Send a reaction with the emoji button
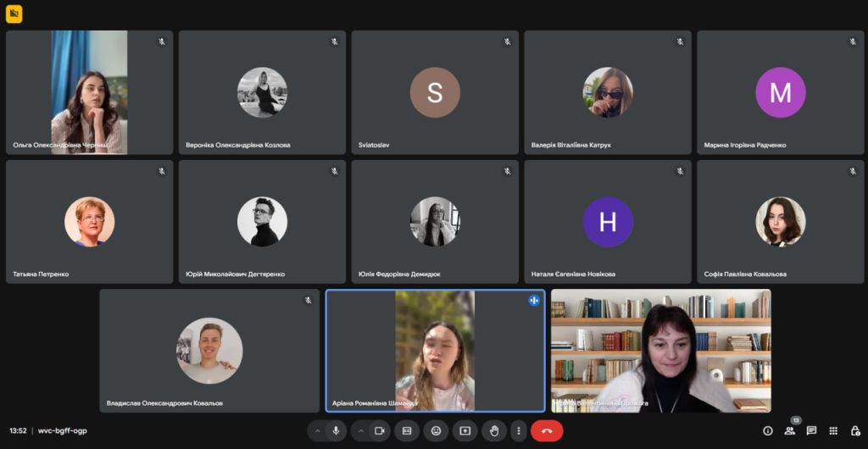This screenshot has height=449, width=868. [x=436, y=430]
